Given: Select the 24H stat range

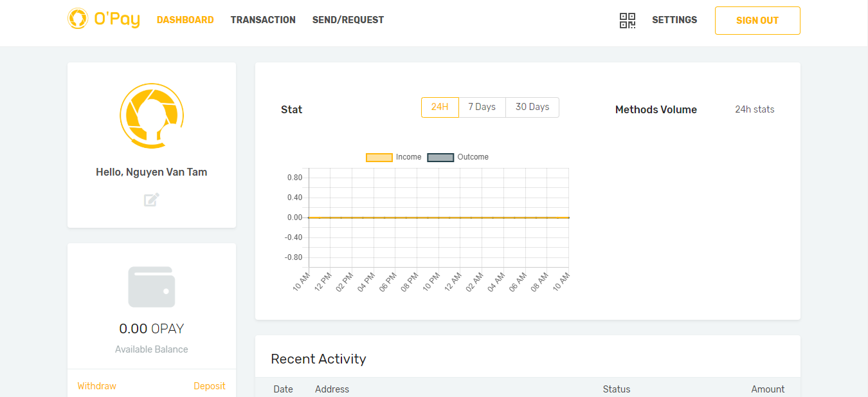Looking at the screenshot, I should pyautogui.click(x=440, y=107).
